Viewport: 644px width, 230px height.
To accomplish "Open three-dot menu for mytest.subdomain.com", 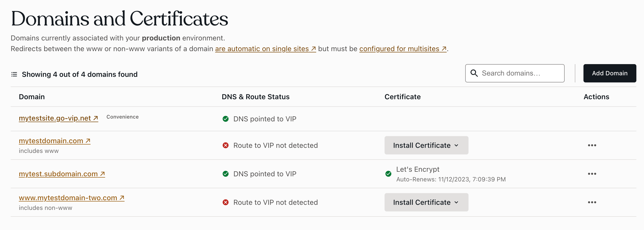I will 592,174.
